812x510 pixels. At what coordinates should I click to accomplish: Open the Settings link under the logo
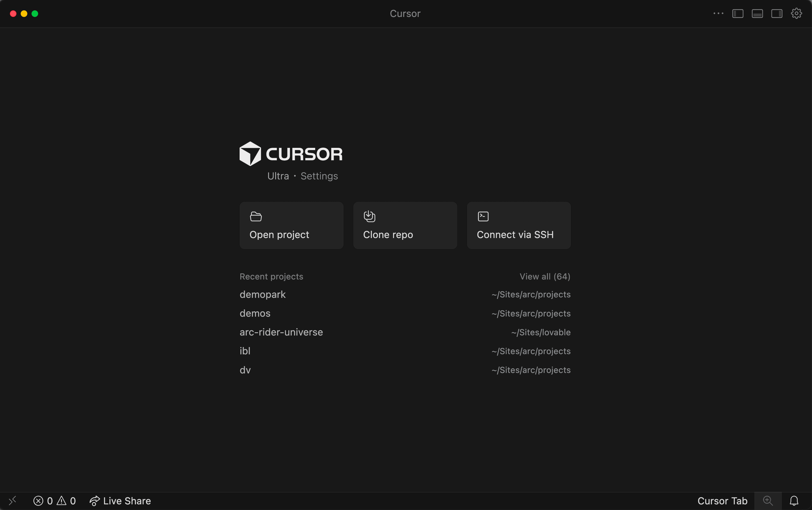click(319, 176)
